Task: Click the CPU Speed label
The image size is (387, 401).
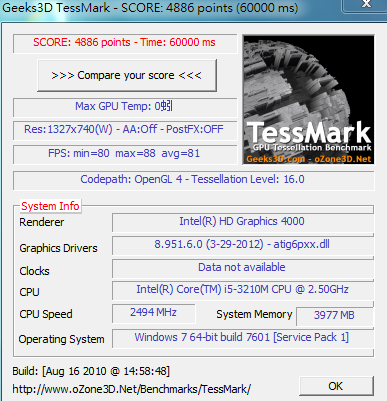Action: coord(46,314)
